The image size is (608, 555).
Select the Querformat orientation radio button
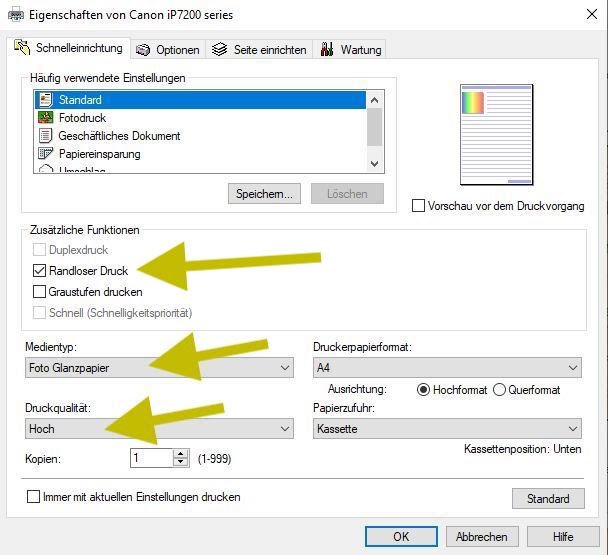(x=499, y=389)
